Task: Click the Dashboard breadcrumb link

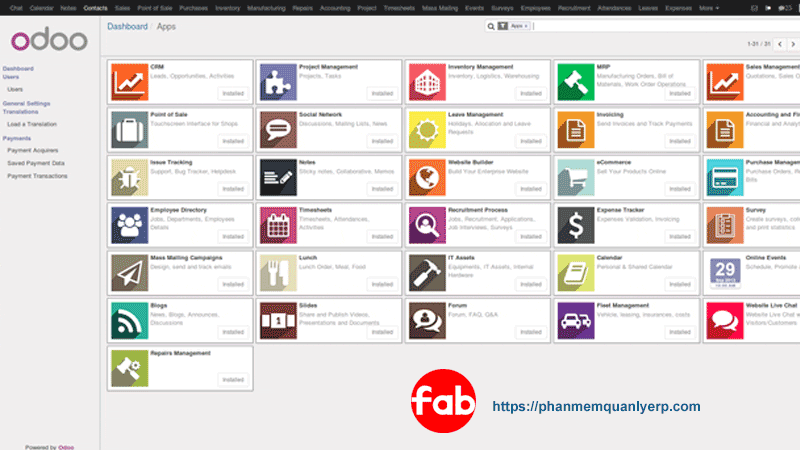Action: point(127,27)
